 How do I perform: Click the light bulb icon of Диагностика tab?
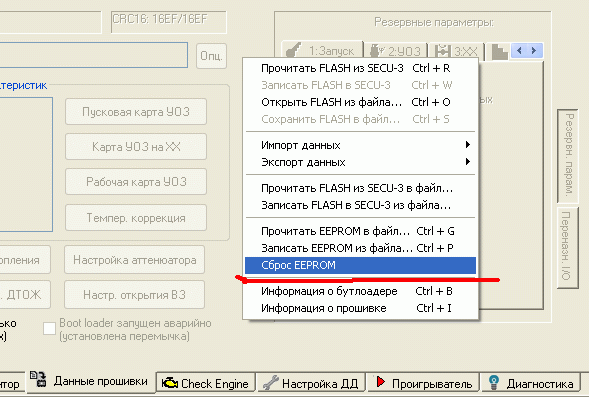click(494, 382)
